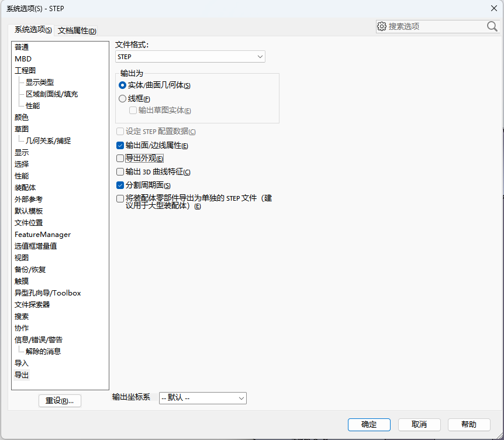Select 线框 radio button
504x440 pixels.
122,99
